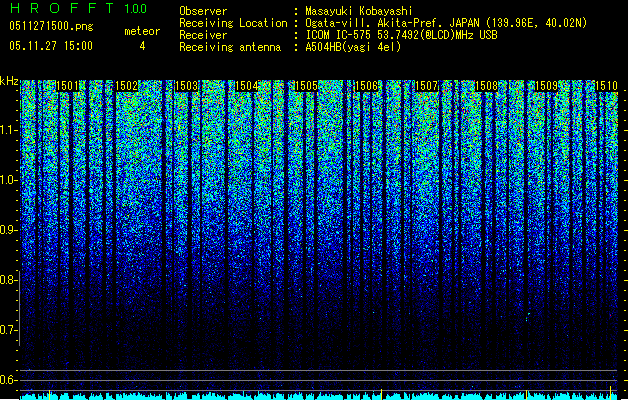The image size is (629, 400).
Task: Select the 1501 time marker
Action: tap(67, 86)
